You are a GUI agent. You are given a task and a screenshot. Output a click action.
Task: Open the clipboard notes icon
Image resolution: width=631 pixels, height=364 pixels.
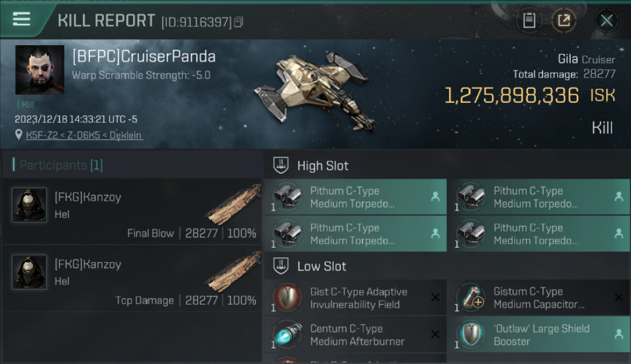click(529, 20)
